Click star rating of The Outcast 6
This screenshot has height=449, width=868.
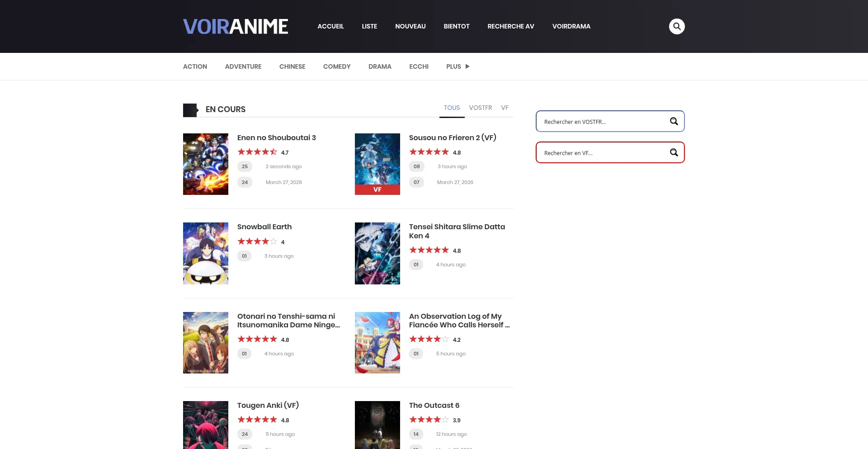(429, 420)
